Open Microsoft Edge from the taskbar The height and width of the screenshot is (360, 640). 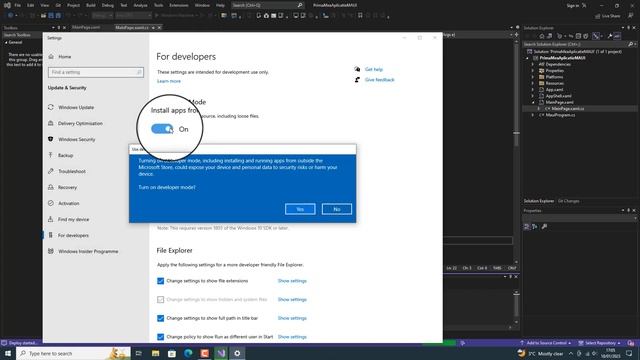pyautogui.click(x=188, y=353)
